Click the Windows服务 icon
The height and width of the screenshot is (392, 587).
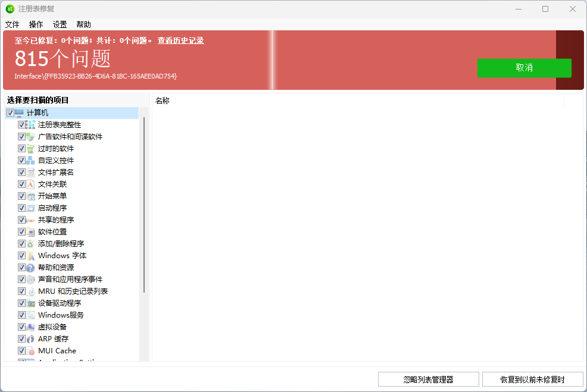[x=31, y=315]
